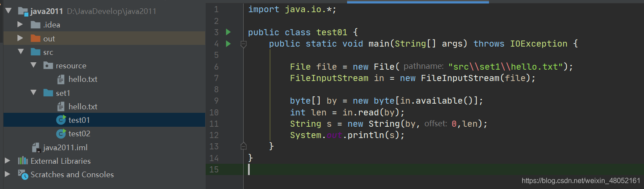Run main method via line 4 gutter arrow
Screen dimensions: 644x189
228,44
